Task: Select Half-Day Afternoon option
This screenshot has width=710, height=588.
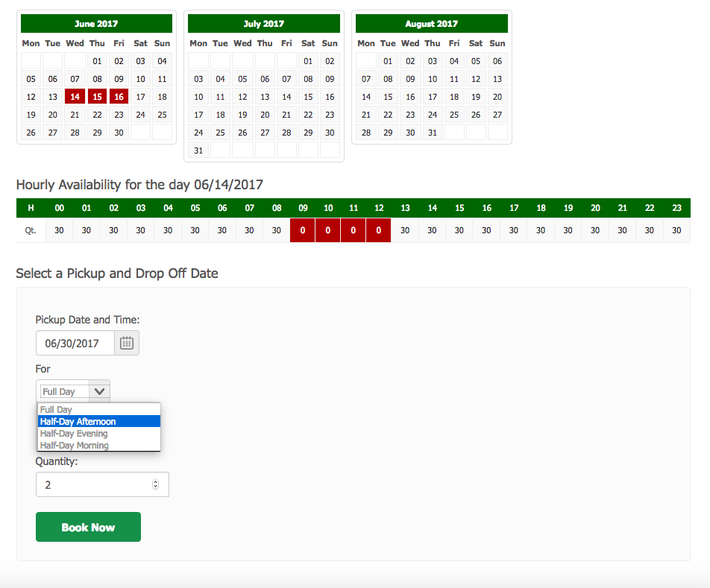Action: pos(98,422)
